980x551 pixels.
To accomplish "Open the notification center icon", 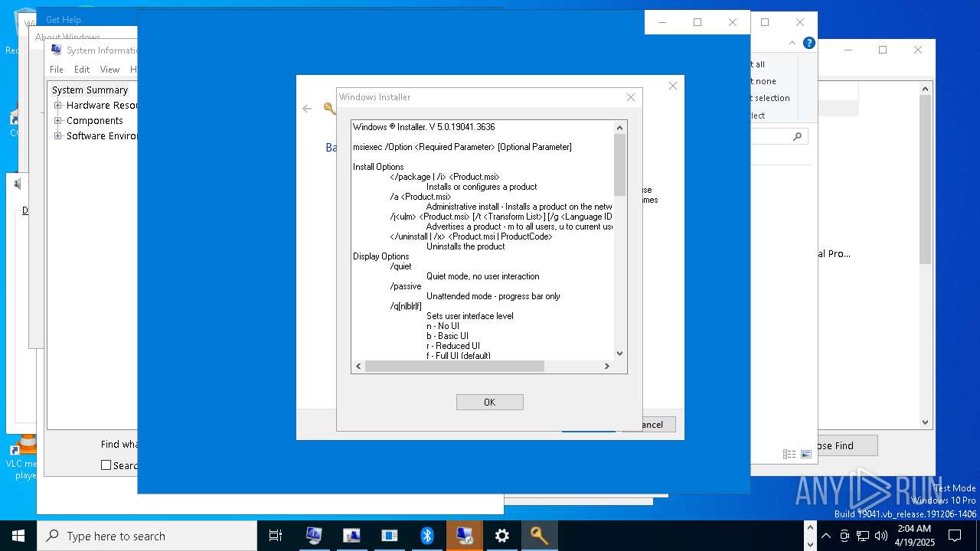I will tap(955, 536).
